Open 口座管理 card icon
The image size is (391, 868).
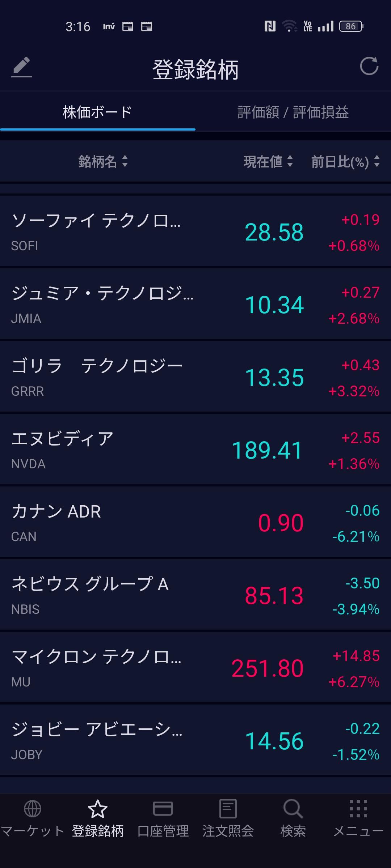163,809
